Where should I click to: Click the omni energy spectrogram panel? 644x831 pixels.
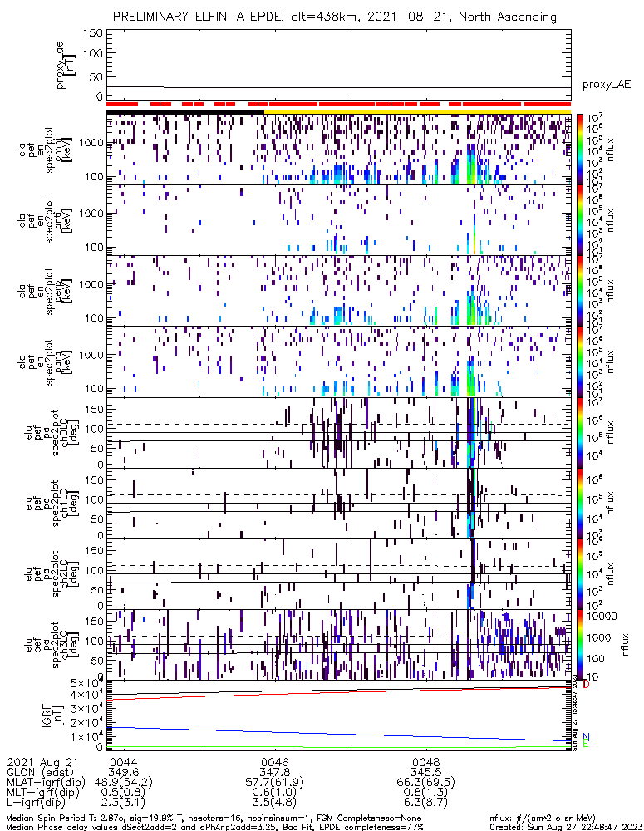(339, 150)
